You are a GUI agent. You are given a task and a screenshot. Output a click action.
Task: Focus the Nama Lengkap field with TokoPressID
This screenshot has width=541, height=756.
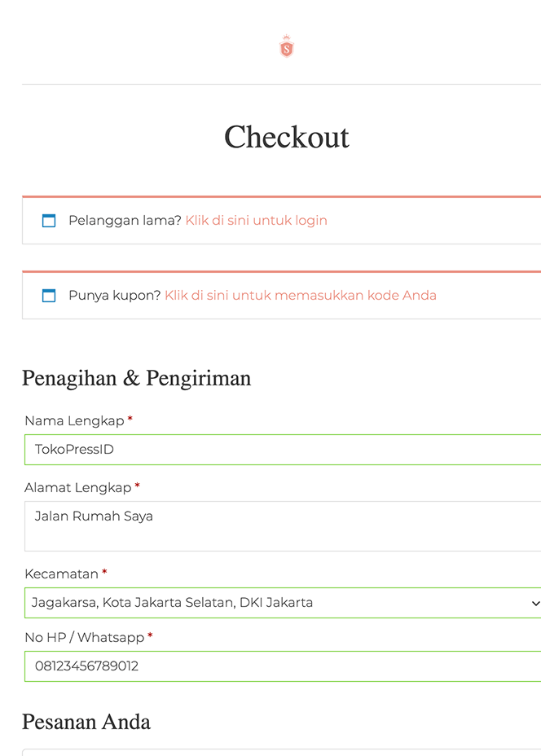pyautogui.click(x=283, y=450)
